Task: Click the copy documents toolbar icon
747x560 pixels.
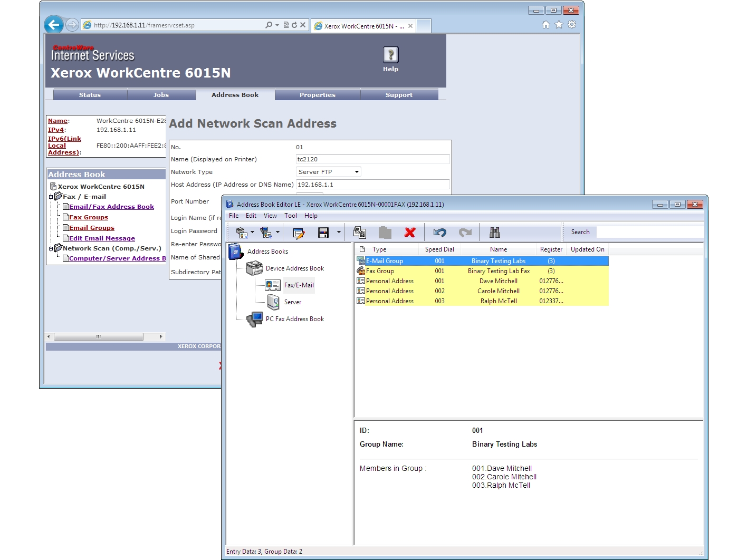Action: pyautogui.click(x=360, y=233)
